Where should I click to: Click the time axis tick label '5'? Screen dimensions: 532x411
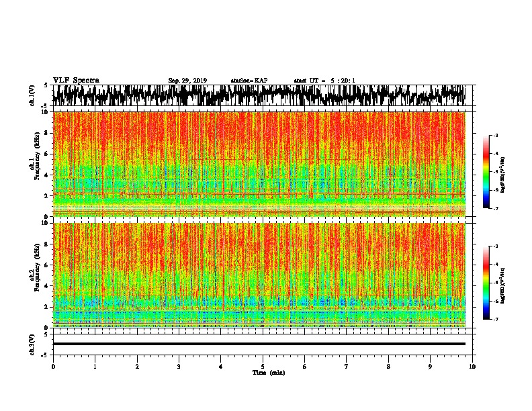coord(263,367)
